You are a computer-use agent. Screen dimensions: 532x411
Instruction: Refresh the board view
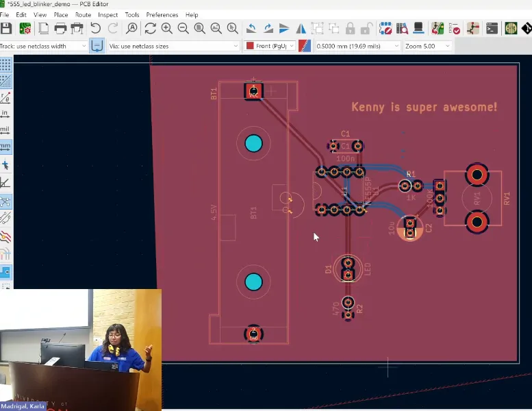(151, 29)
